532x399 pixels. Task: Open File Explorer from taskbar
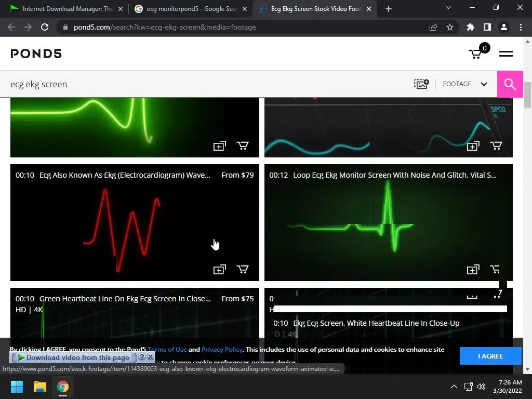(39, 387)
